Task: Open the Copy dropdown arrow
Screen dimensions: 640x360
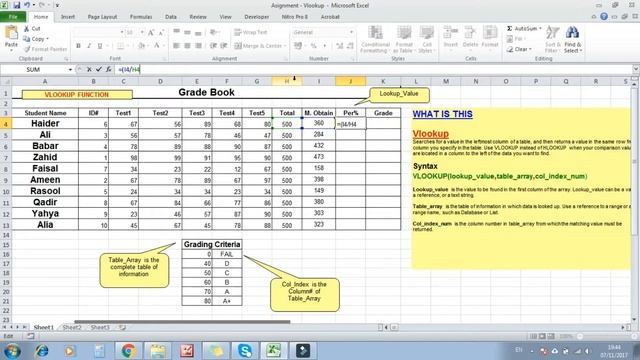Action: point(48,39)
